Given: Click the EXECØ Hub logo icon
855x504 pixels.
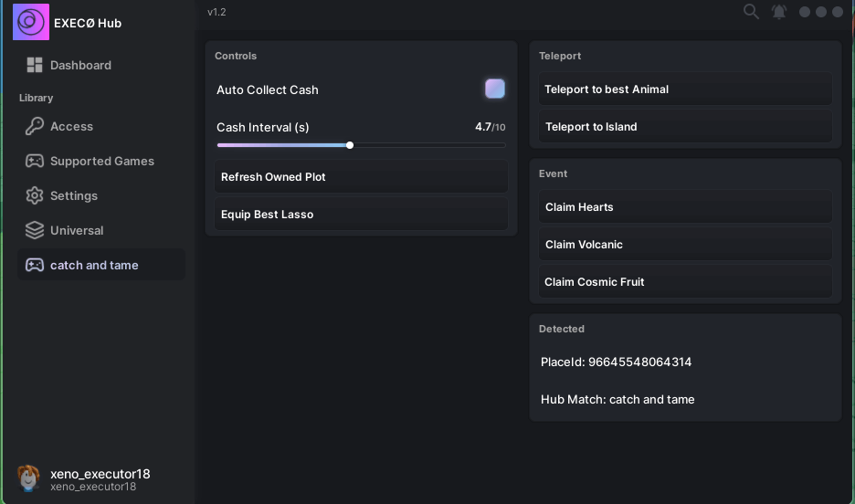Looking at the screenshot, I should tap(31, 22).
